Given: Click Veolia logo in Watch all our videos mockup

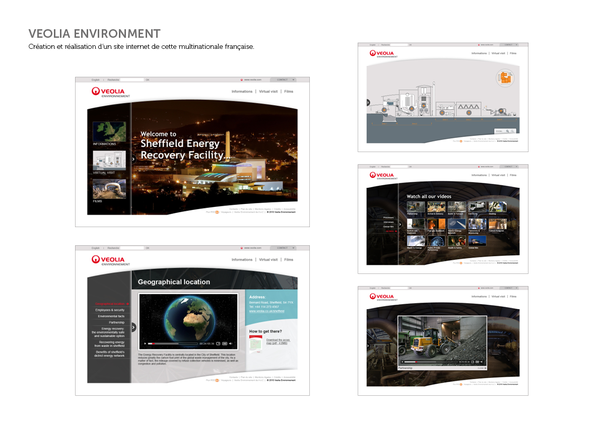Looking at the screenshot, I should point(383,175).
